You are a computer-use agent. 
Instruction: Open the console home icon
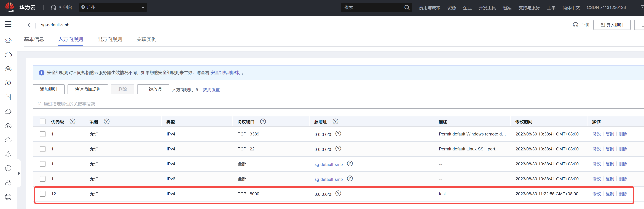coord(53,7)
